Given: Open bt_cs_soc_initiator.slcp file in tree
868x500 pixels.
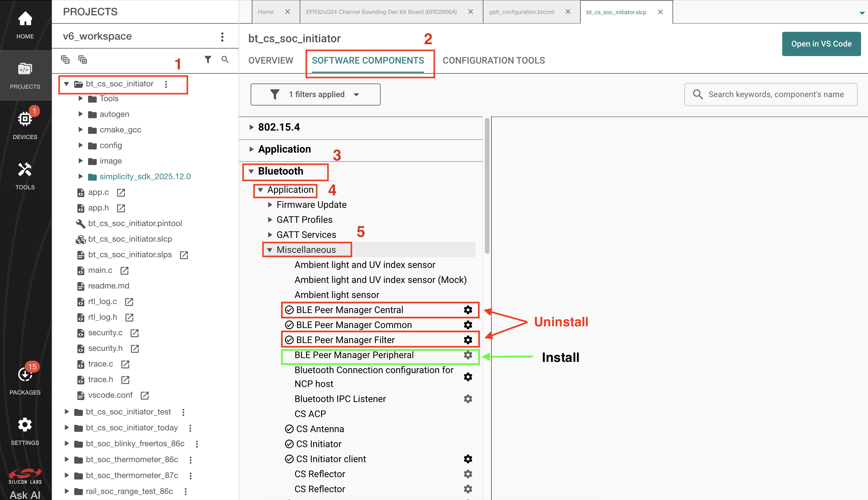Looking at the screenshot, I should 130,239.
